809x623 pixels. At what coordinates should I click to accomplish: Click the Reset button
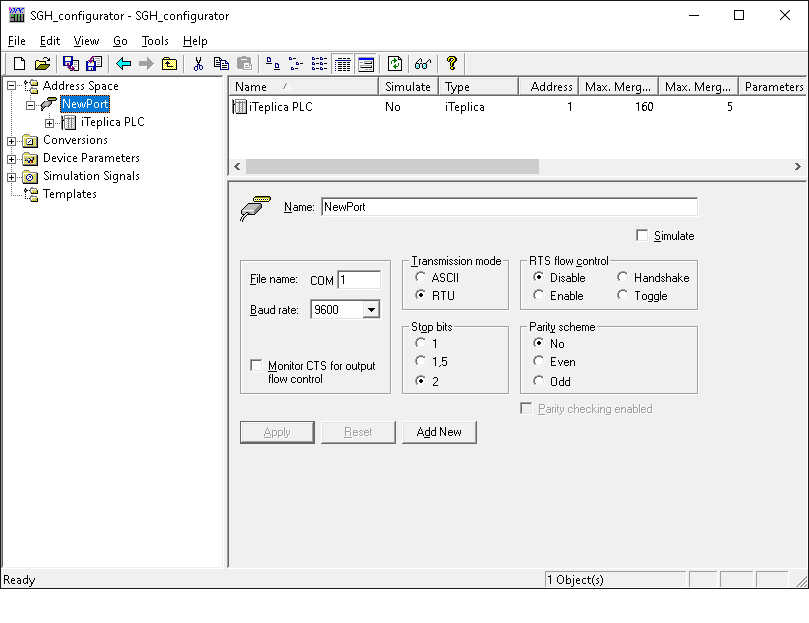pyautogui.click(x=358, y=432)
